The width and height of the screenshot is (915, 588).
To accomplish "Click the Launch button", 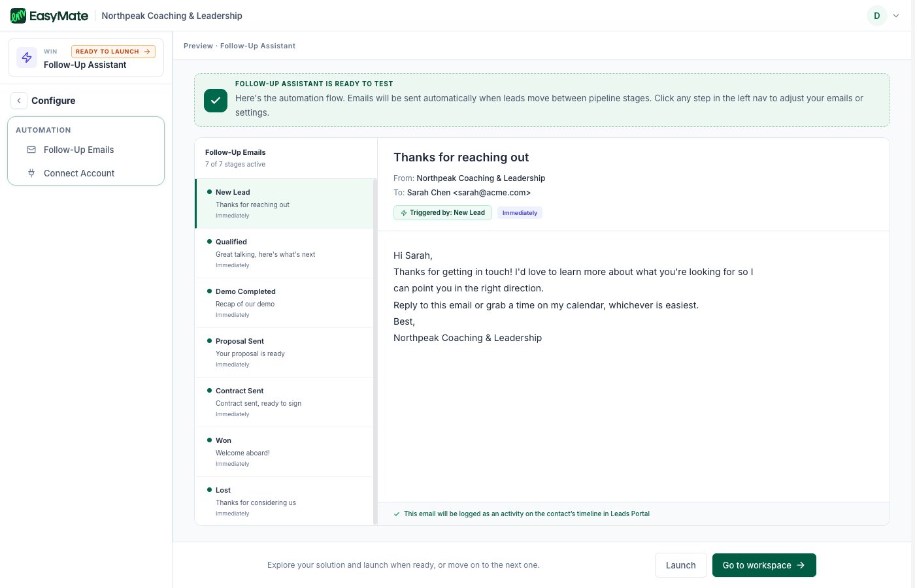I will click(680, 565).
